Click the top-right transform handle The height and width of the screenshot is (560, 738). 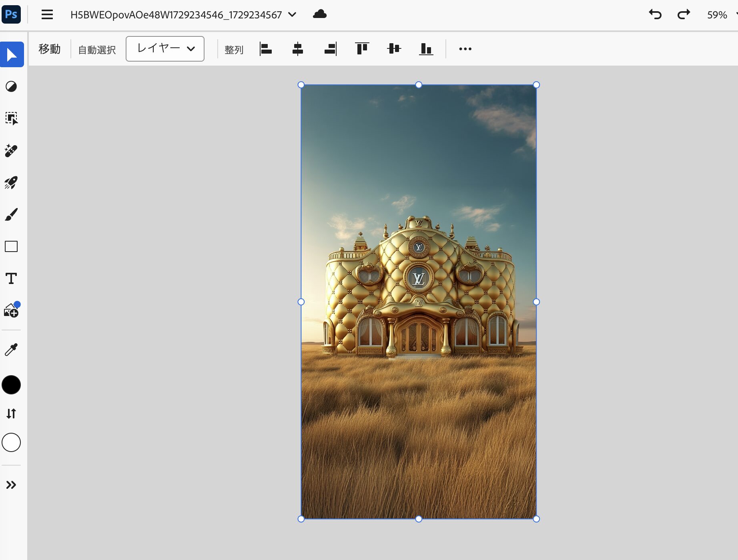pos(536,85)
